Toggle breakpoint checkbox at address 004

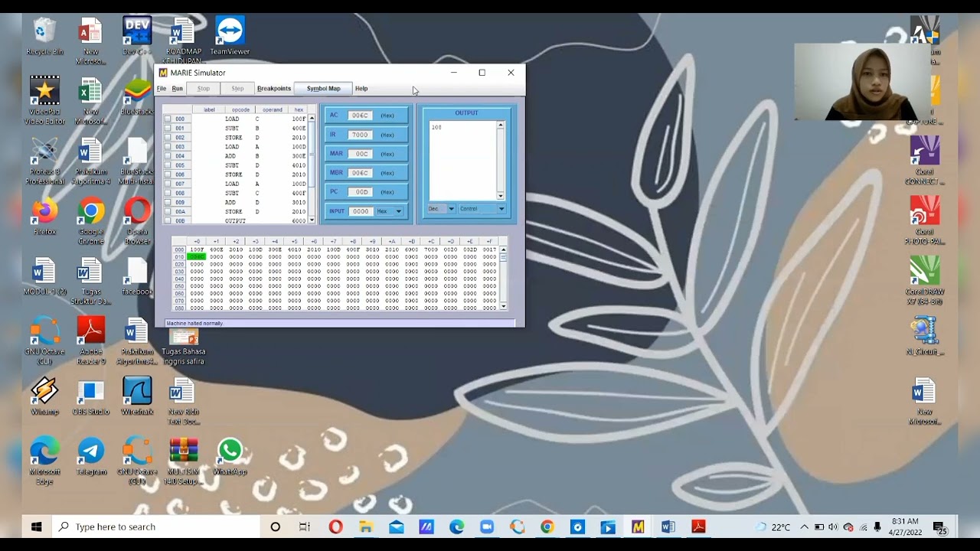pyautogui.click(x=168, y=156)
